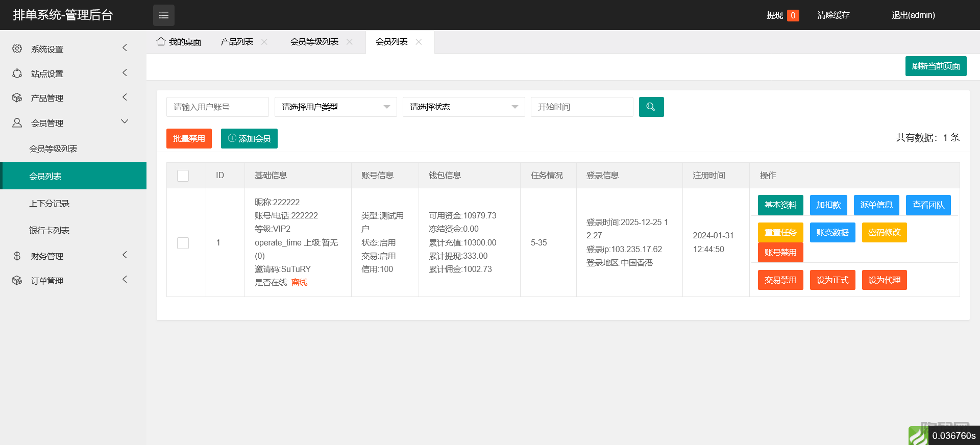Click the orange 批量禁用 button
980x445 pixels.
[189, 138]
